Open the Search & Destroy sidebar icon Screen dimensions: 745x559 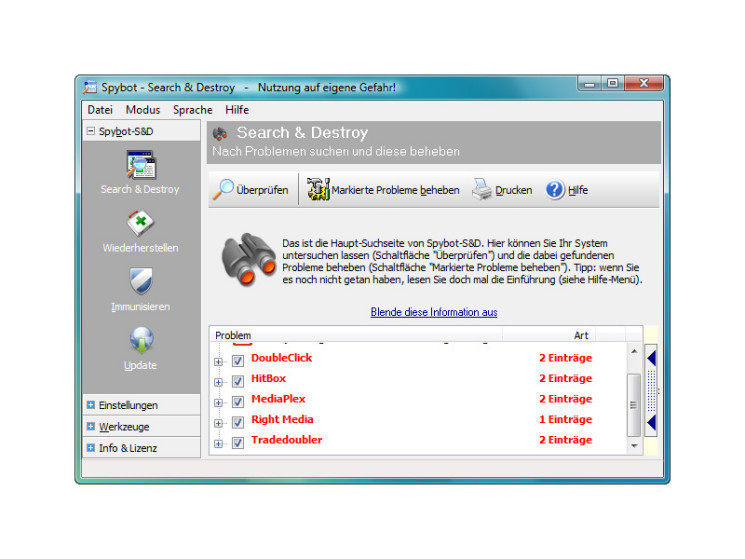[141, 165]
